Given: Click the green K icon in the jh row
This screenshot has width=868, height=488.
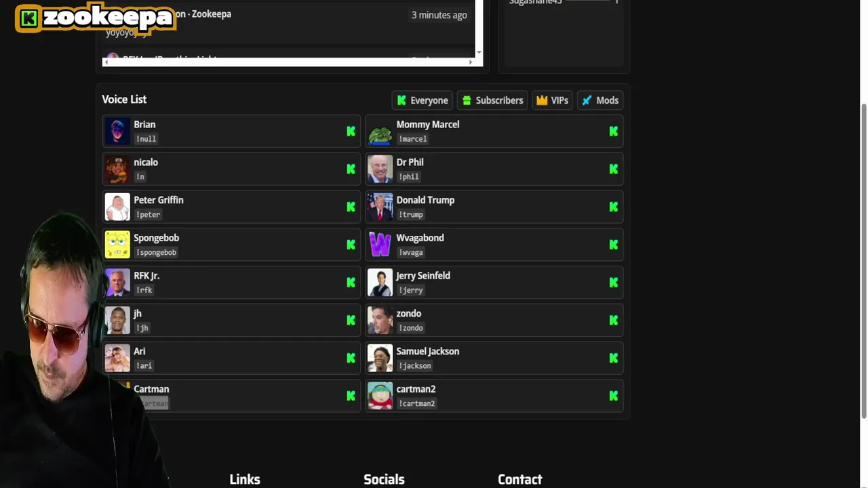Looking at the screenshot, I should coord(351,321).
